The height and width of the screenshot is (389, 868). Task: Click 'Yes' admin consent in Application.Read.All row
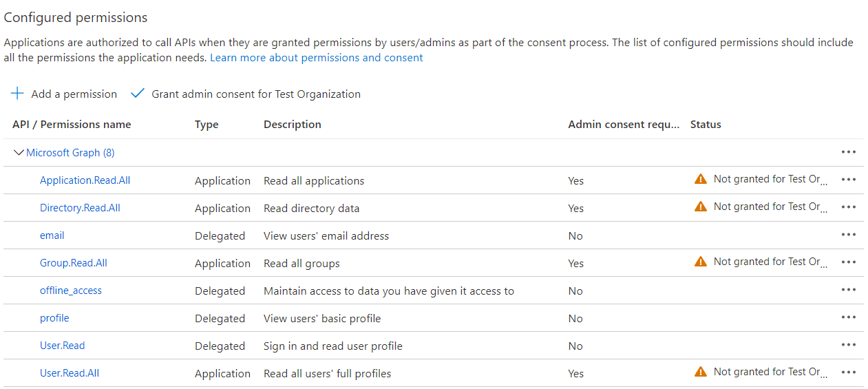click(575, 181)
